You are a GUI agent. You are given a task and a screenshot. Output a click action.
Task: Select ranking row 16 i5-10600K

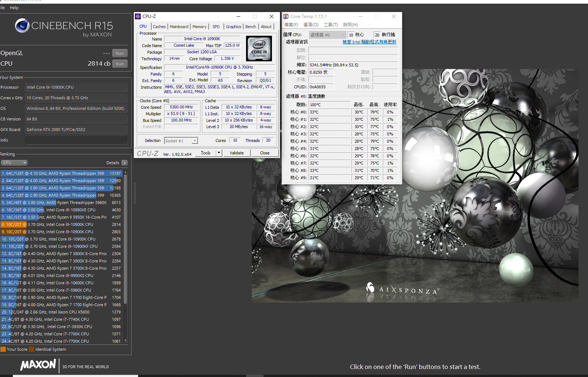(x=61, y=283)
